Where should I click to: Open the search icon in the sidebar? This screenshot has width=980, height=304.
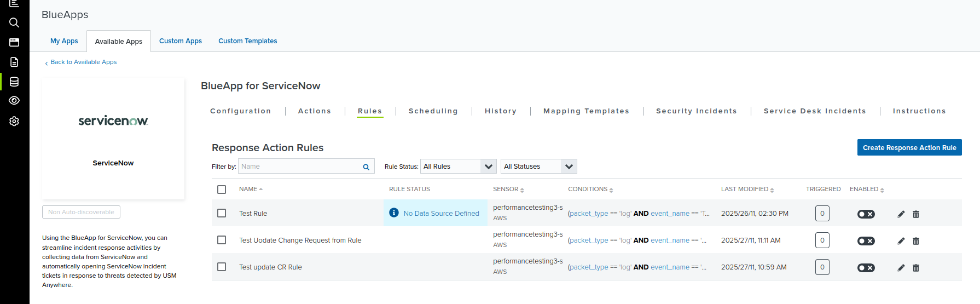tap(14, 22)
